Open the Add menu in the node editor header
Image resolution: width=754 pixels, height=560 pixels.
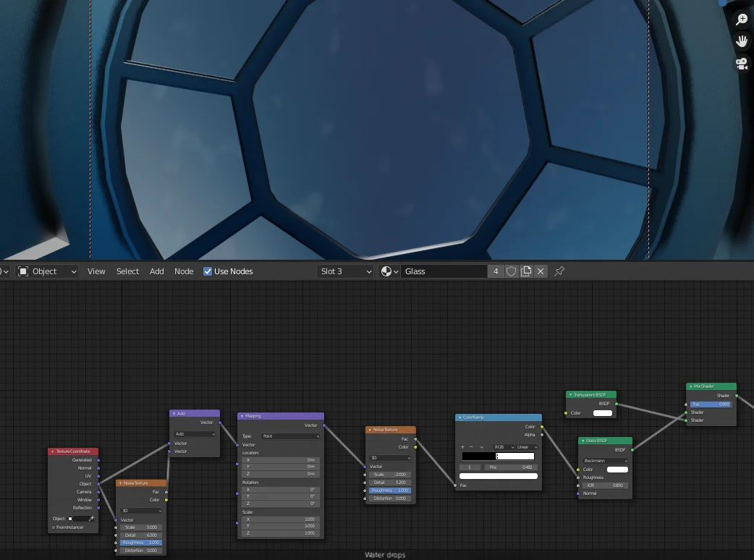coord(156,271)
